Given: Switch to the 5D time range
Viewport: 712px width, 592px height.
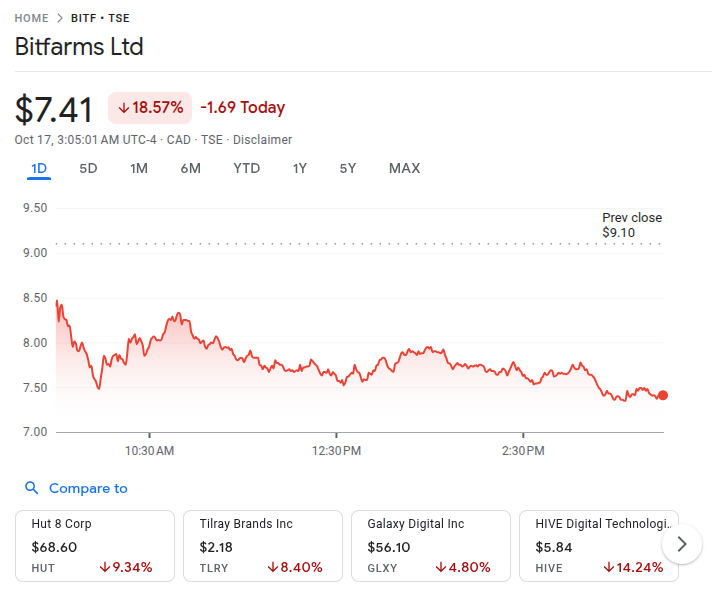Looking at the screenshot, I should click(88, 168).
